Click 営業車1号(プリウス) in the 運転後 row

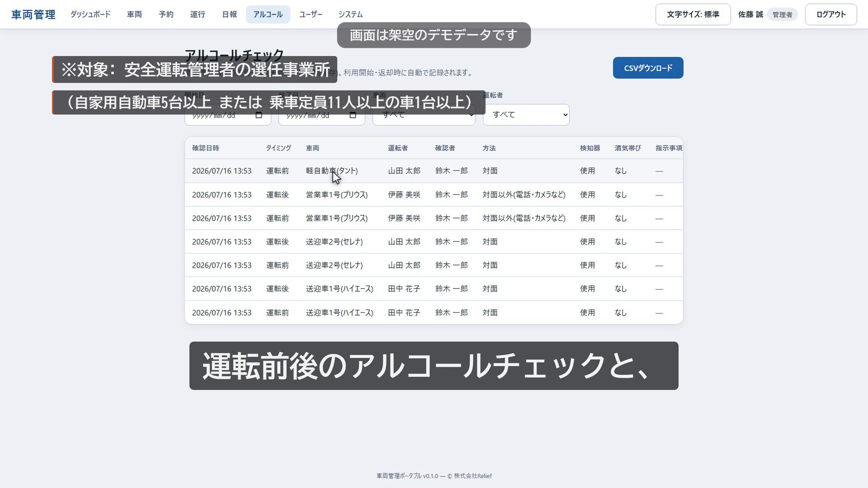(x=337, y=195)
